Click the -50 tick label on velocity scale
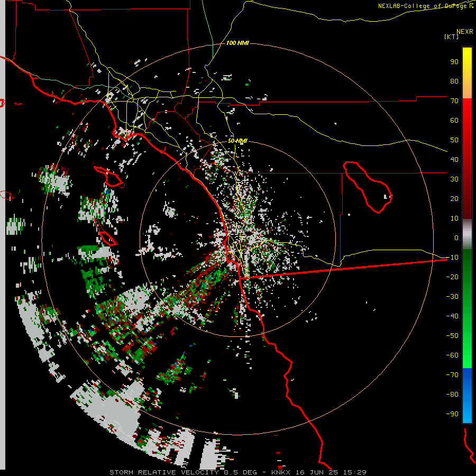476x476 pixels. pos(452,336)
